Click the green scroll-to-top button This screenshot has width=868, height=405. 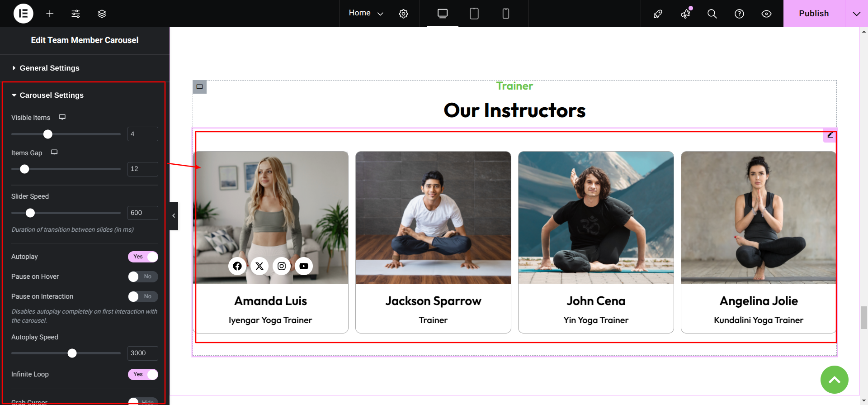pos(835,380)
